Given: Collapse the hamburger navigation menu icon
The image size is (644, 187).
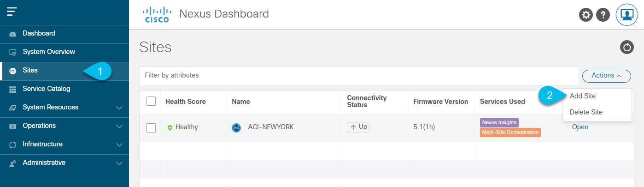Looking at the screenshot, I should coord(12,12).
